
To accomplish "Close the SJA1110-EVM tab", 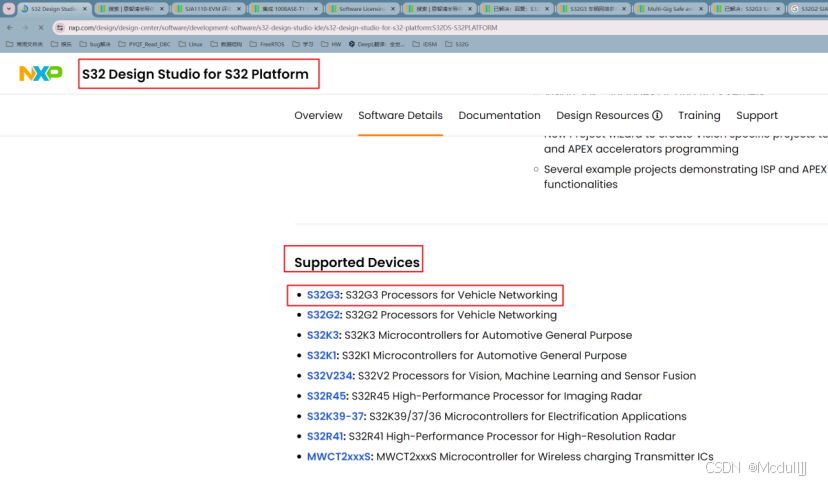I will [x=239, y=9].
